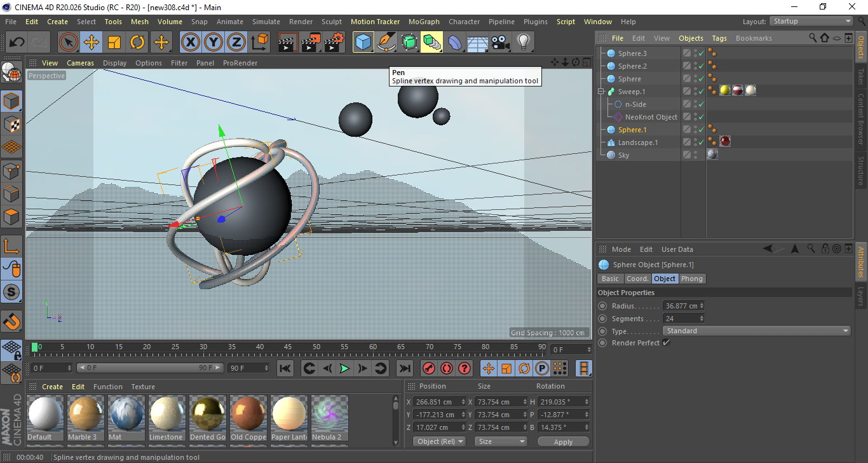Click Render View clapperboard icon
Image resolution: width=868 pixels, height=463 pixels.
tap(288, 43)
